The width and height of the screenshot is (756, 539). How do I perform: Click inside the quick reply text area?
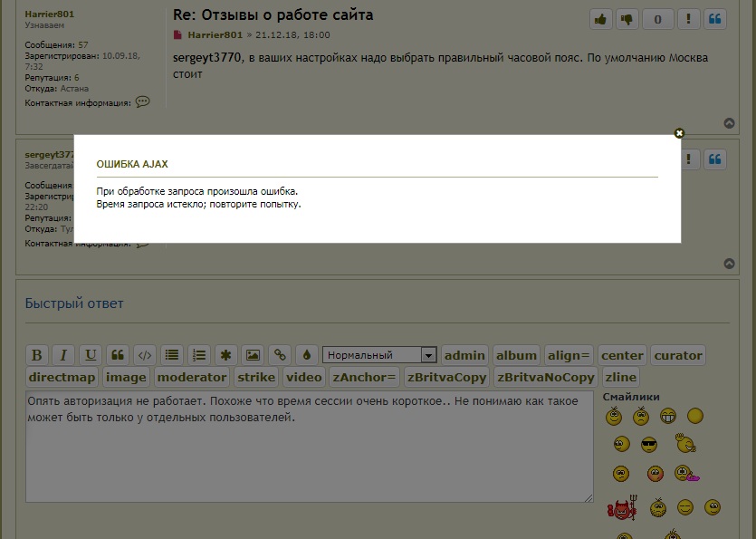[x=308, y=453]
